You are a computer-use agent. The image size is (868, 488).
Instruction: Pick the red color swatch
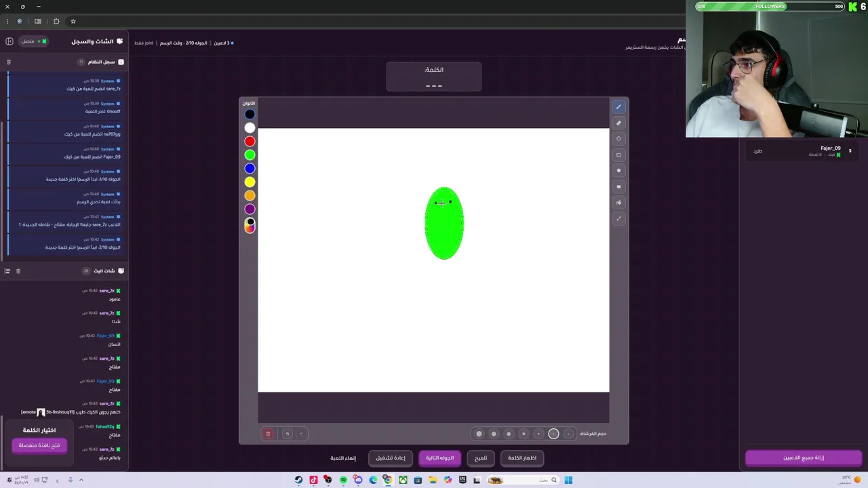[x=250, y=141]
